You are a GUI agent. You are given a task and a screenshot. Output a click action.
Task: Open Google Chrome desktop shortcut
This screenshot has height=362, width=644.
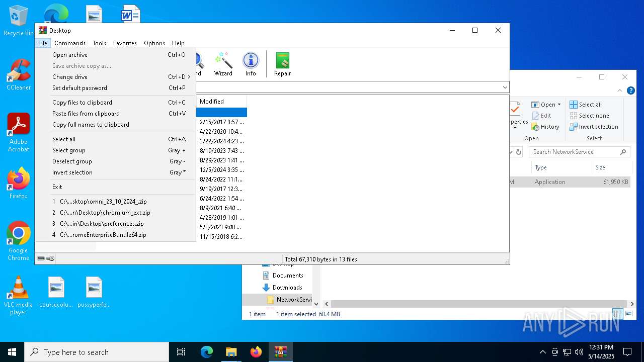click(x=19, y=241)
